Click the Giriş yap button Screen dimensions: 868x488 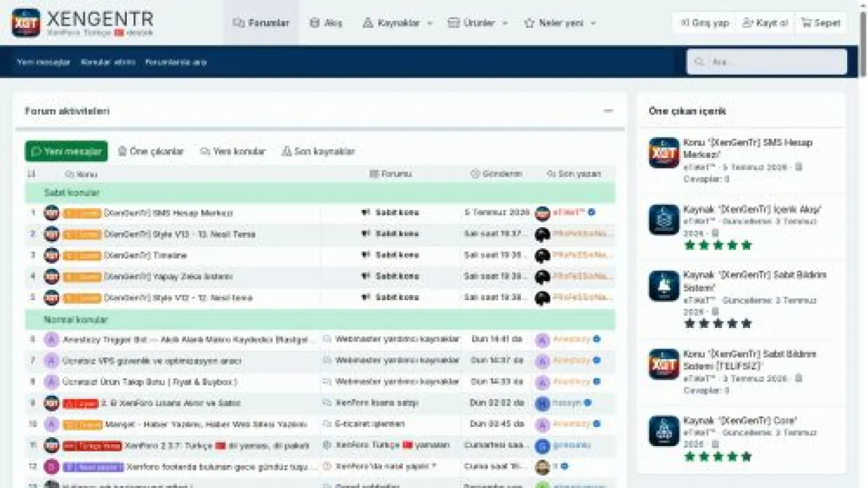coord(705,22)
